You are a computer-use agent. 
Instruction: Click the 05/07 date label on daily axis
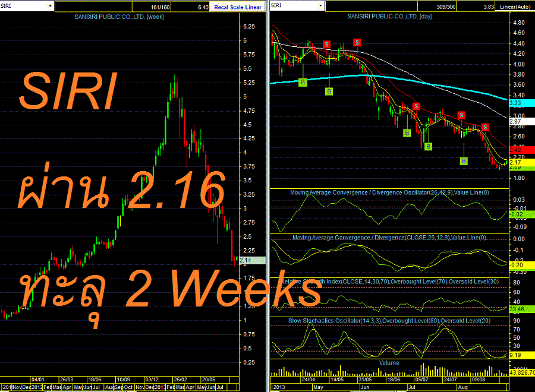click(x=421, y=380)
